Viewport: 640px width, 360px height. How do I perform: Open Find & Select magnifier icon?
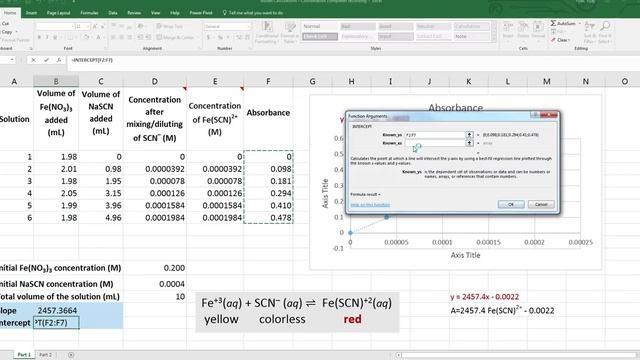click(605, 27)
